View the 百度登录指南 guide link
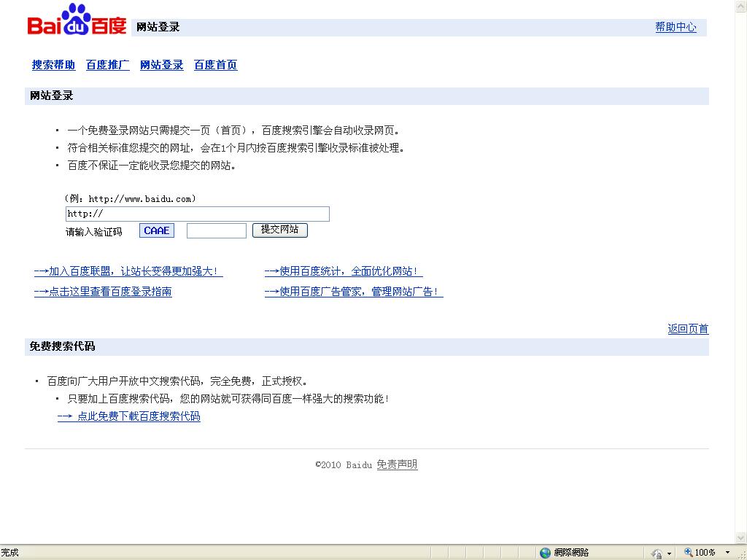Viewport: 747px width, 560px height. tap(103, 292)
